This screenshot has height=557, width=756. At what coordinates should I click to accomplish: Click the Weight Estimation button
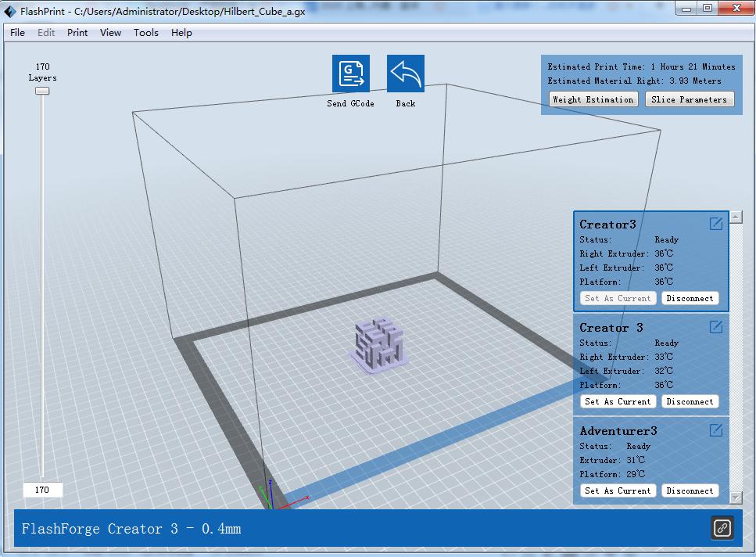pyautogui.click(x=593, y=99)
